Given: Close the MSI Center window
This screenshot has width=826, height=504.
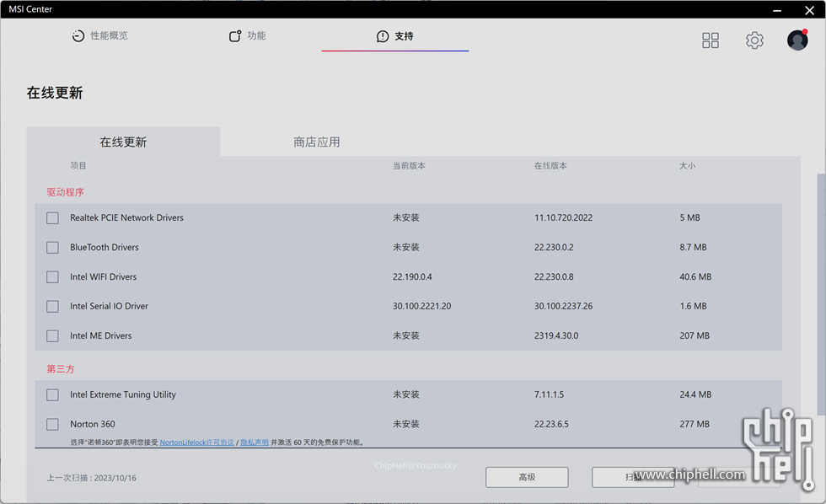Looking at the screenshot, I should pos(810,10).
